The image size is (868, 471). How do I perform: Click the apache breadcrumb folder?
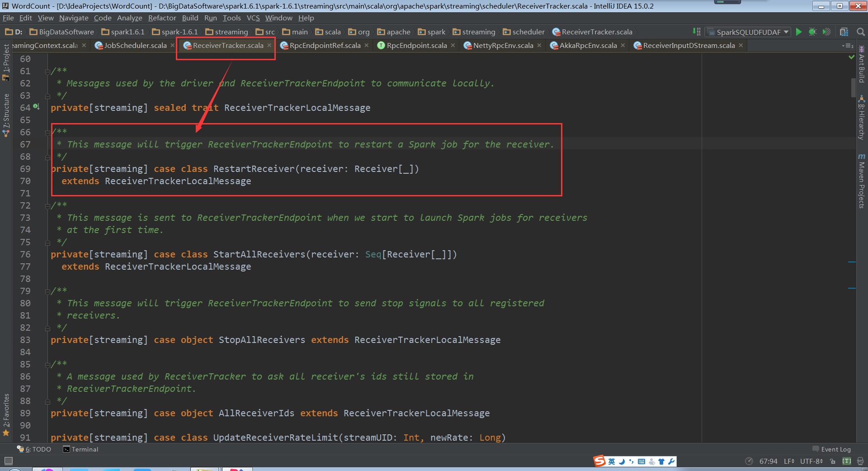pos(394,32)
